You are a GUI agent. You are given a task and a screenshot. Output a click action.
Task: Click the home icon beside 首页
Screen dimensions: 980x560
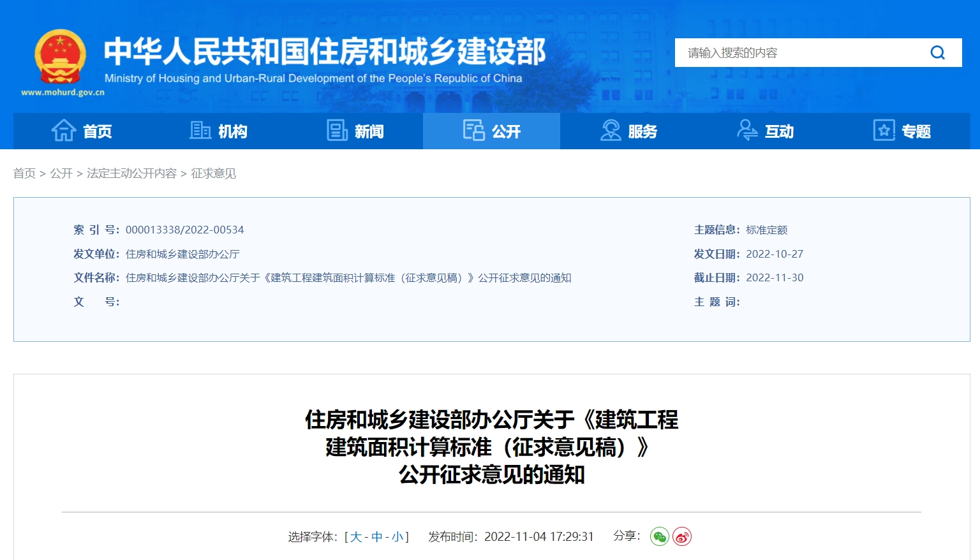(x=63, y=131)
